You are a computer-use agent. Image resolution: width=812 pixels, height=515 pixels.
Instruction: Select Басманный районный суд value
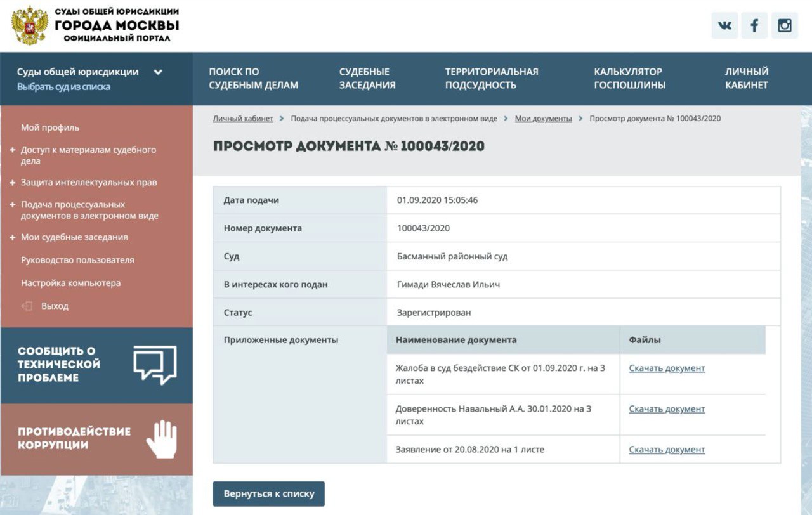click(452, 257)
